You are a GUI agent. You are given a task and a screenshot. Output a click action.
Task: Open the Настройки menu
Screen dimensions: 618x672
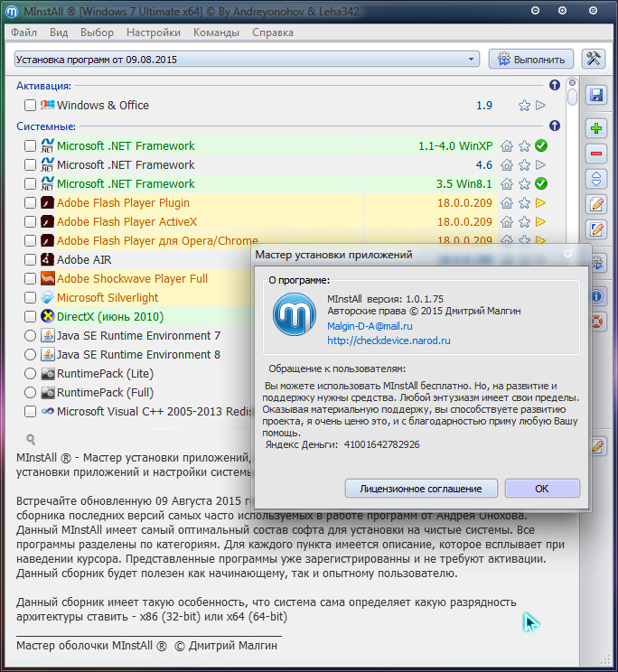coord(154,33)
